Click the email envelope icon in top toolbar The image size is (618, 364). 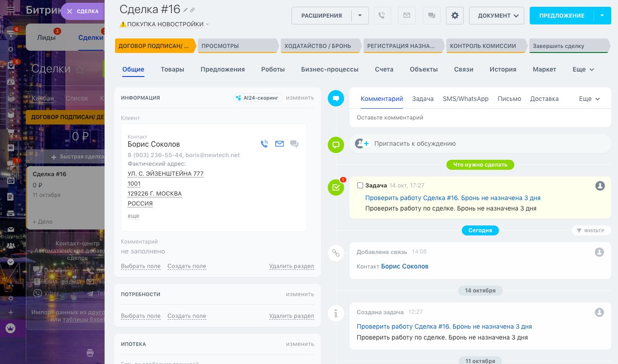pyautogui.click(x=407, y=15)
